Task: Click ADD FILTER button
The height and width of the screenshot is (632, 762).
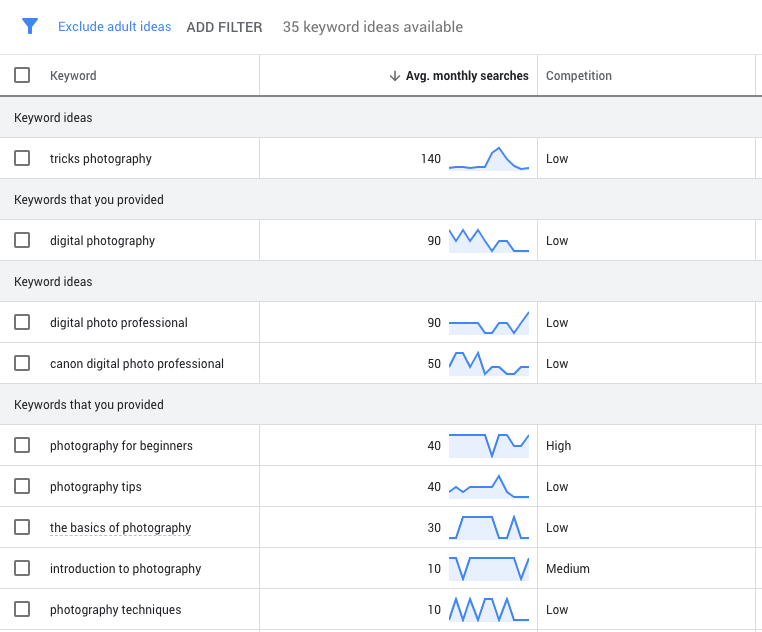Action: tap(224, 27)
